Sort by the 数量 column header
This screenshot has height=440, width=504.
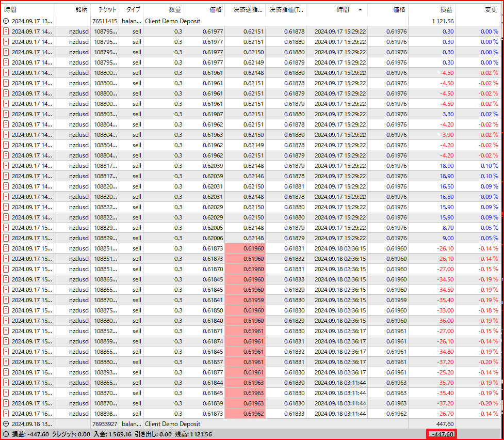point(164,10)
